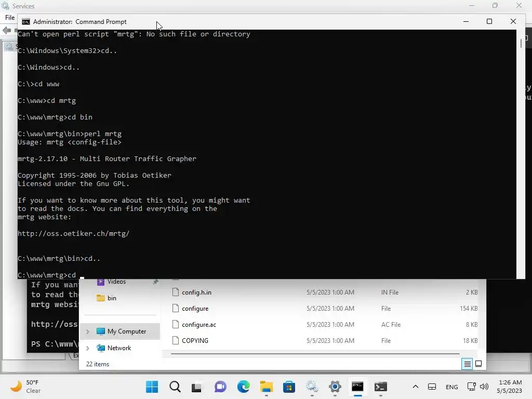Screen dimensions: 532x399
Task: Click the http://oss.oetiker.ch/mrtg/ URL text
Action: point(74,233)
